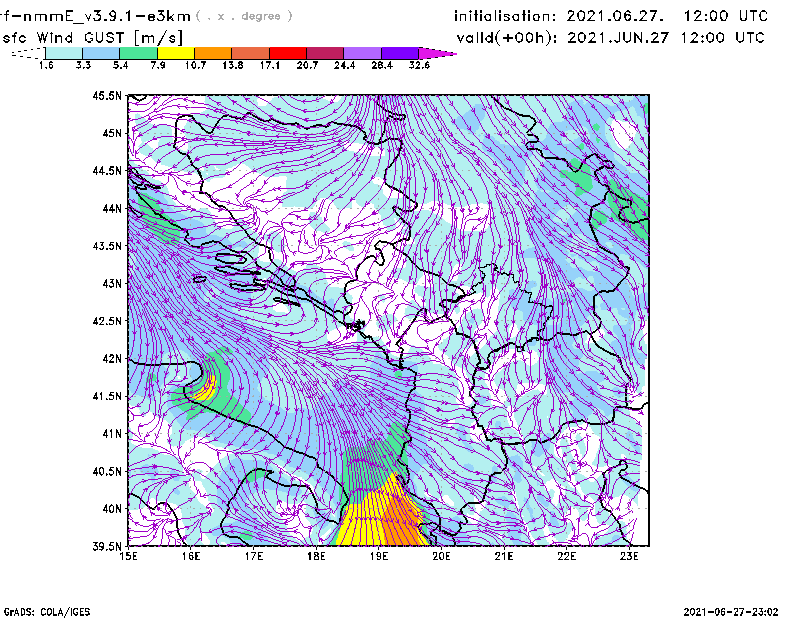Click the longitude label 20E

tap(441, 557)
